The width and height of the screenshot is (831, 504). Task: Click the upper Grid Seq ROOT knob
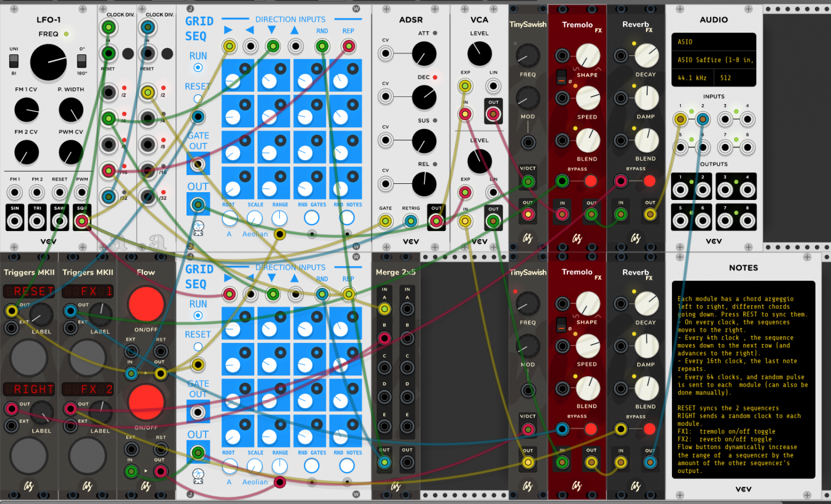coord(230,218)
